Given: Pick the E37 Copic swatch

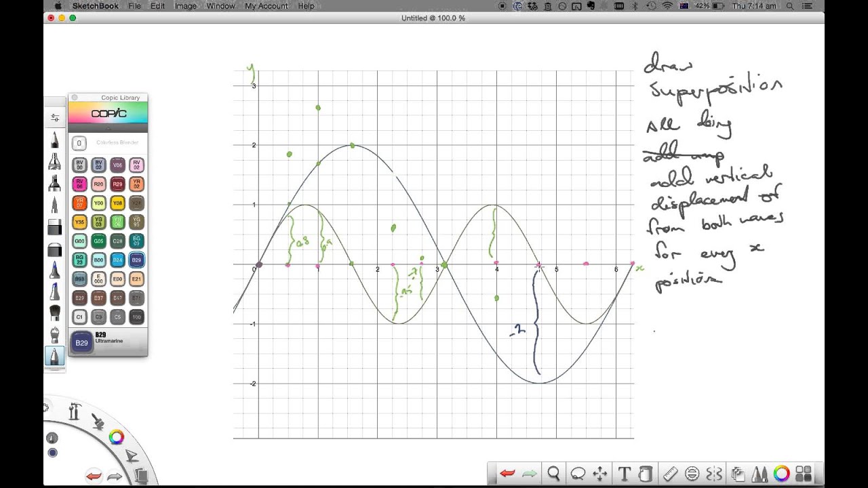Looking at the screenshot, I should coord(98,298).
